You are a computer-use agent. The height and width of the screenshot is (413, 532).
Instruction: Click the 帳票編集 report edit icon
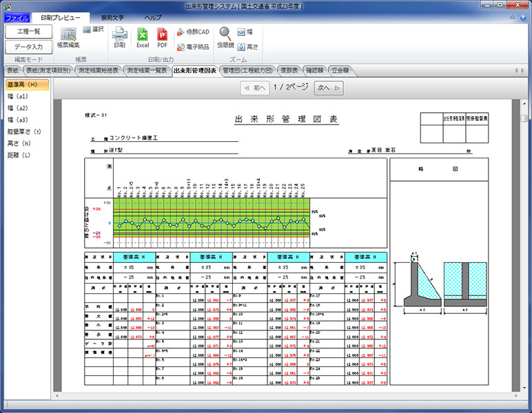68,37
